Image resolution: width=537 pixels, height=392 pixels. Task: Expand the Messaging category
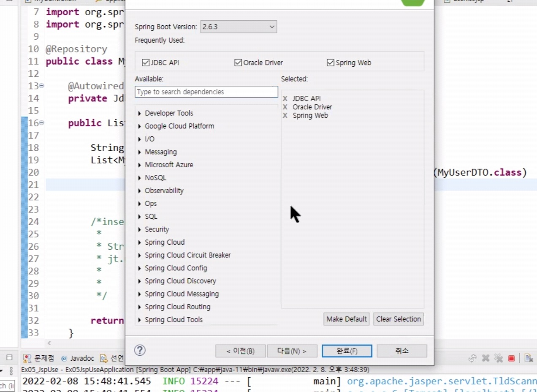pyautogui.click(x=139, y=152)
